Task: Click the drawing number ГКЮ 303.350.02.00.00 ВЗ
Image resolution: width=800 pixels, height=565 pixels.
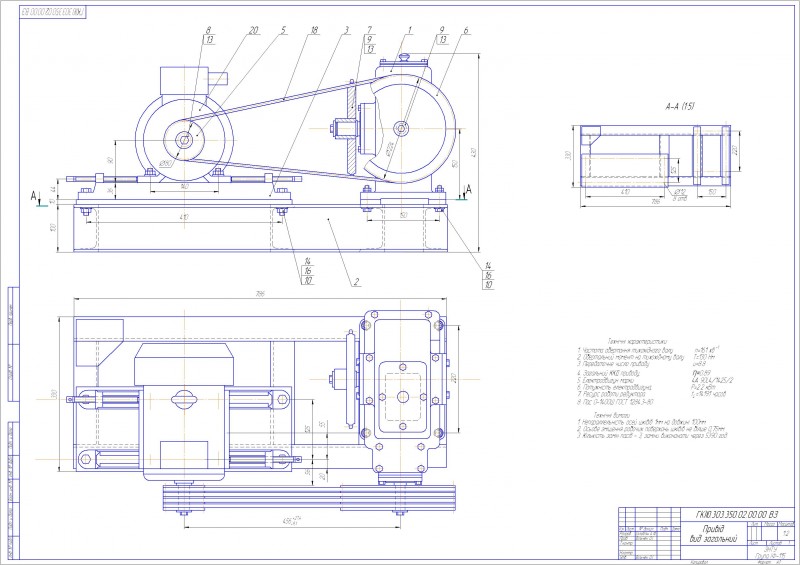Action: click(x=735, y=514)
